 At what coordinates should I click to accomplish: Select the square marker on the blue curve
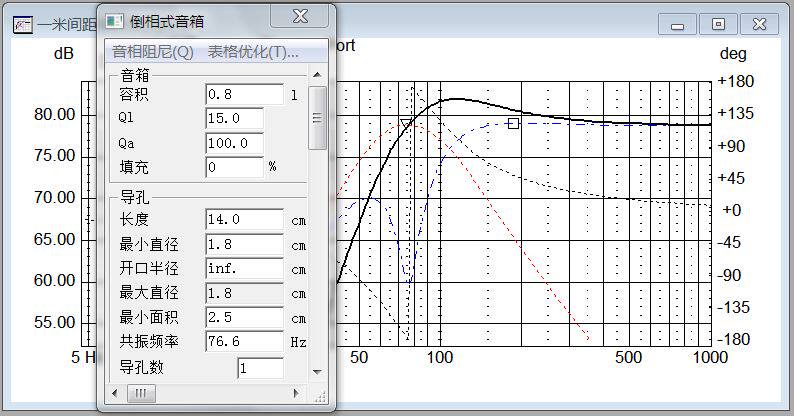point(513,123)
